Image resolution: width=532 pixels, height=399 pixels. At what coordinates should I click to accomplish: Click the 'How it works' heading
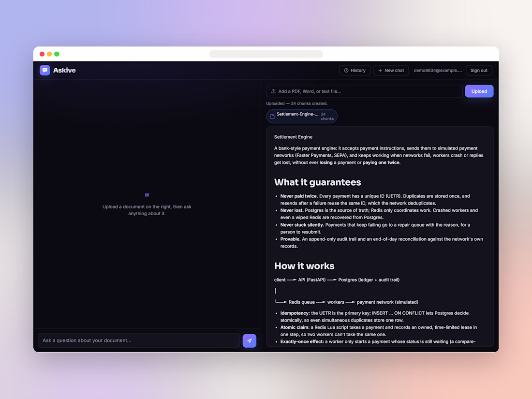(304, 266)
